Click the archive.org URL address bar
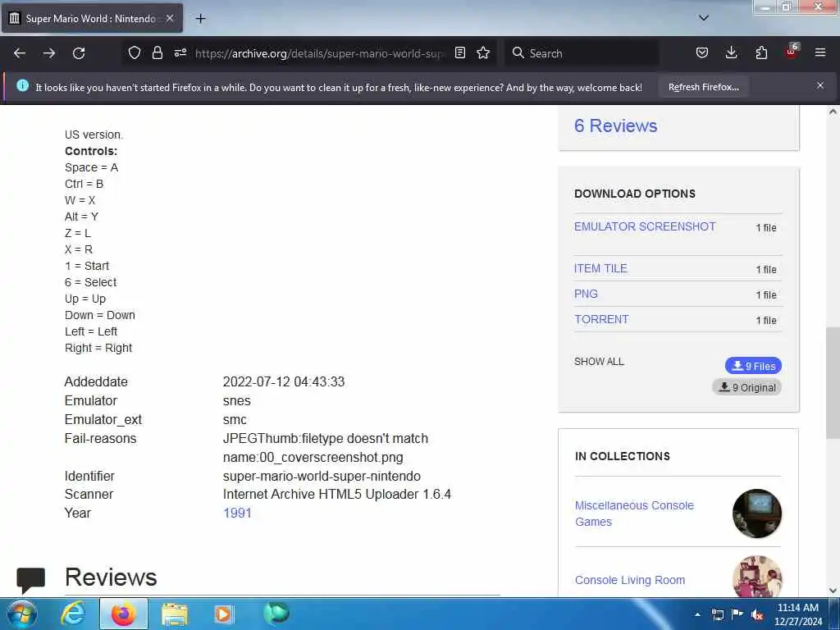The height and width of the screenshot is (630, 840). coord(320,53)
